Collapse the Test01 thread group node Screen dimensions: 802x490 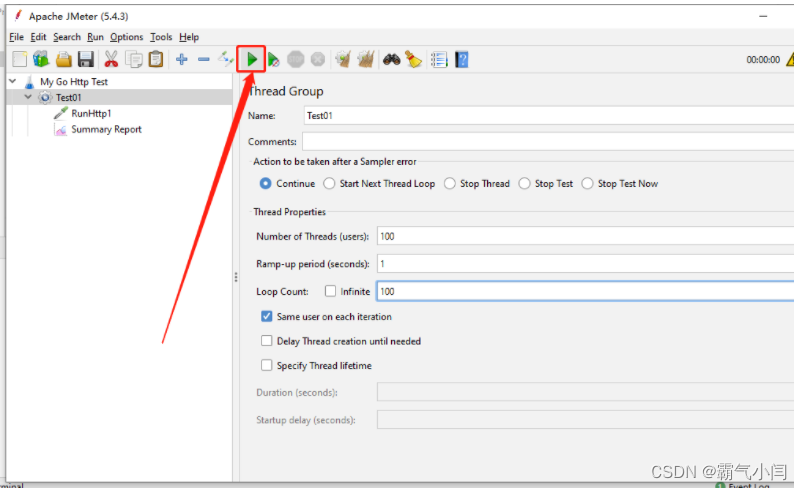point(28,97)
